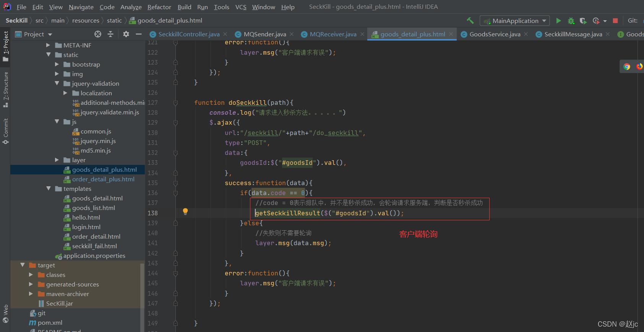
Task: Fold the data block at line 132
Action: (x=175, y=153)
